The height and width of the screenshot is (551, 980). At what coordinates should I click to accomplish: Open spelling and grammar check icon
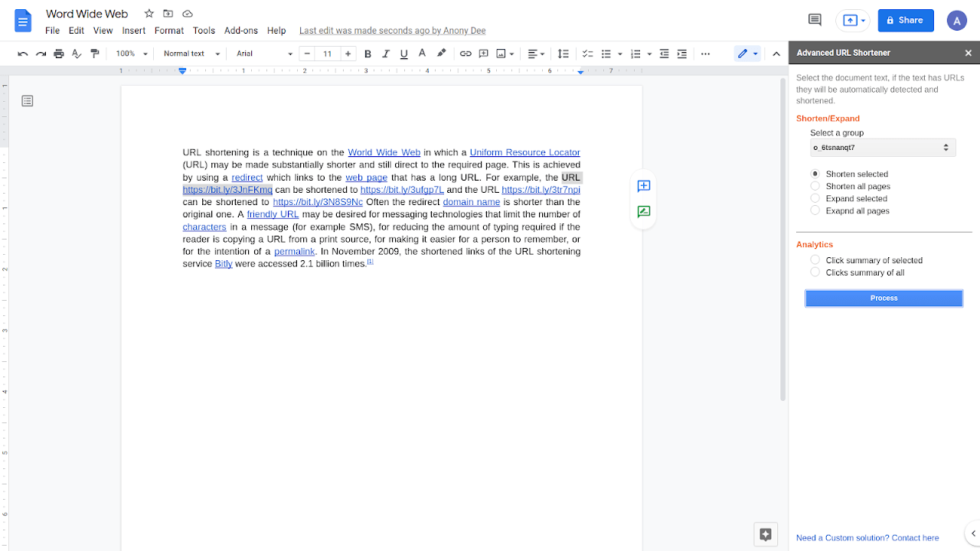tap(77, 54)
